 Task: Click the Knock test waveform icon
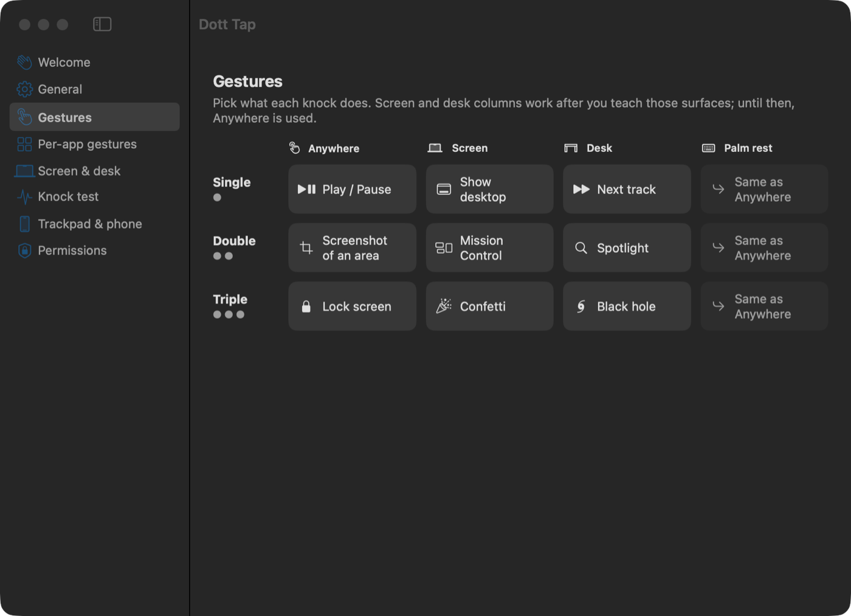24,197
